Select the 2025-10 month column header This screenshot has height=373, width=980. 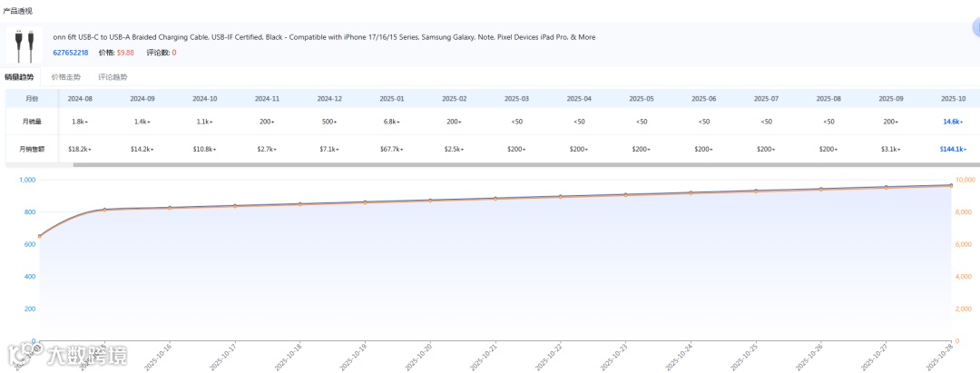[x=954, y=99]
